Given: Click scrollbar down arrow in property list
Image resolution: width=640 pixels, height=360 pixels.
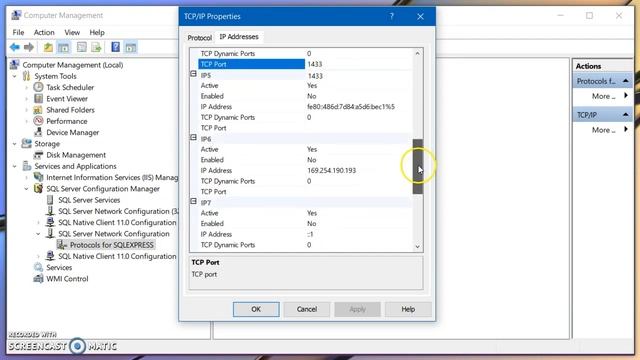Looking at the screenshot, I should [417, 247].
